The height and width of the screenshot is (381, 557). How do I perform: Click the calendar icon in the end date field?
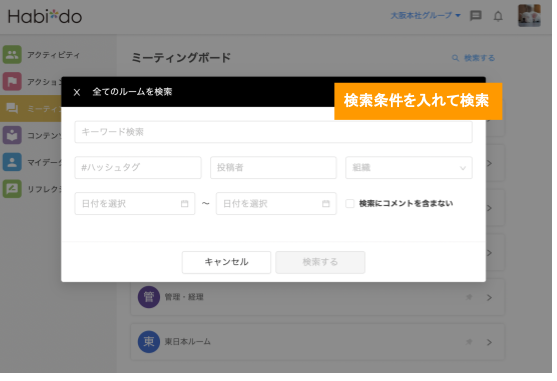pos(326,203)
